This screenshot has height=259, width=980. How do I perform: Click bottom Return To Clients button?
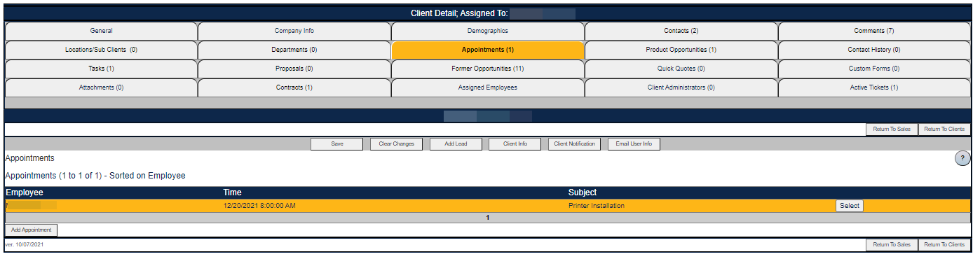(944, 245)
